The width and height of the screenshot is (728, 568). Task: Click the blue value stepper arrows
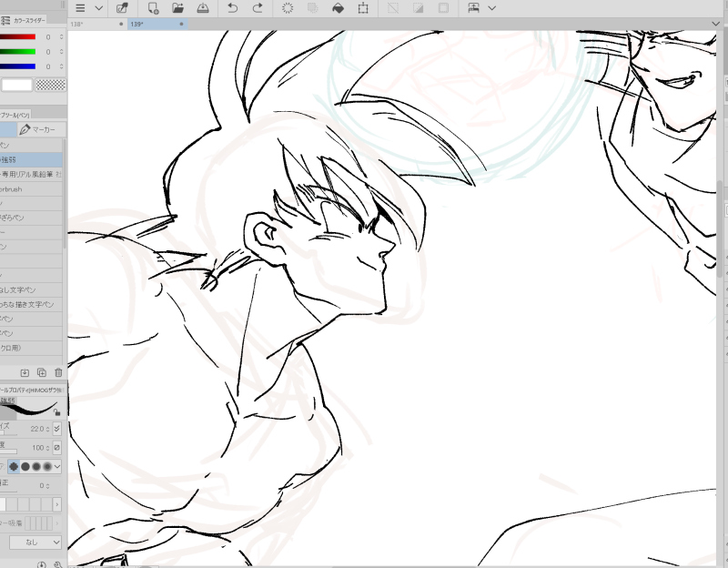61,66
